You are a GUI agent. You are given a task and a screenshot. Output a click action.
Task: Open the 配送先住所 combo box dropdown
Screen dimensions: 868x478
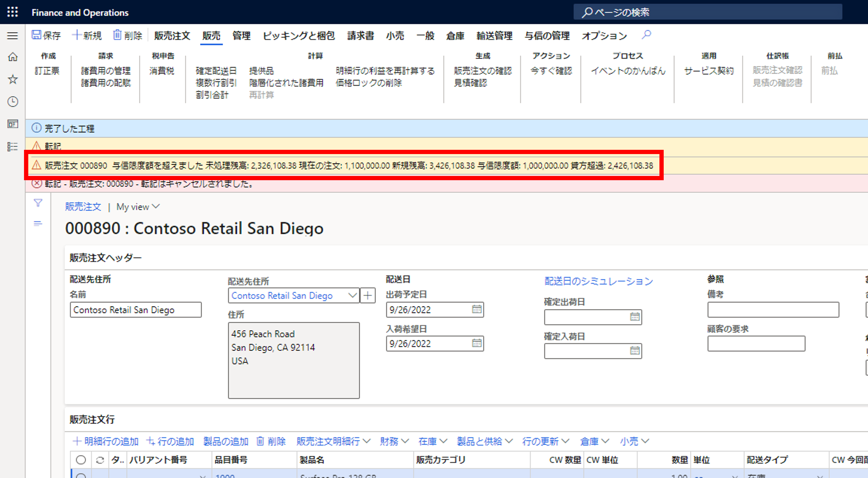tap(352, 295)
